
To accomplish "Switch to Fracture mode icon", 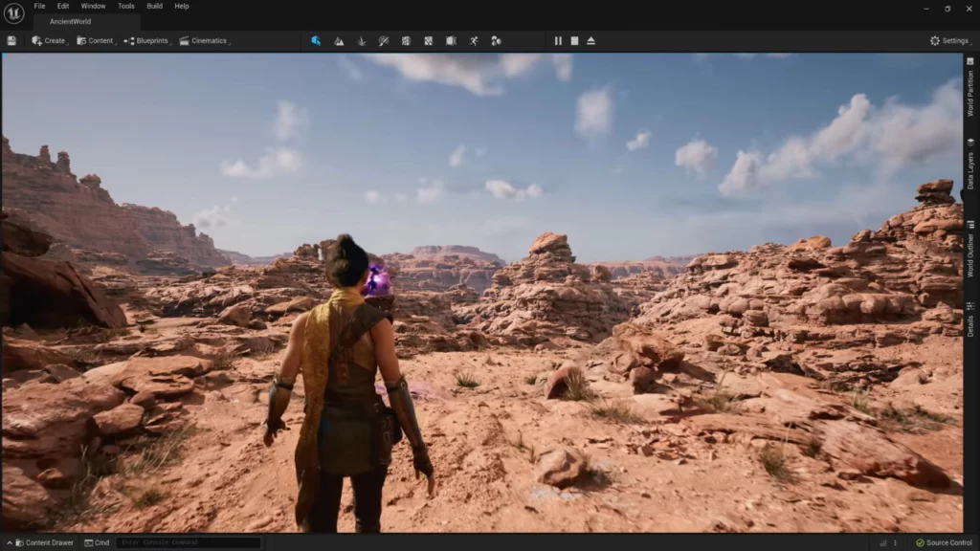I will tap(428, 40).
